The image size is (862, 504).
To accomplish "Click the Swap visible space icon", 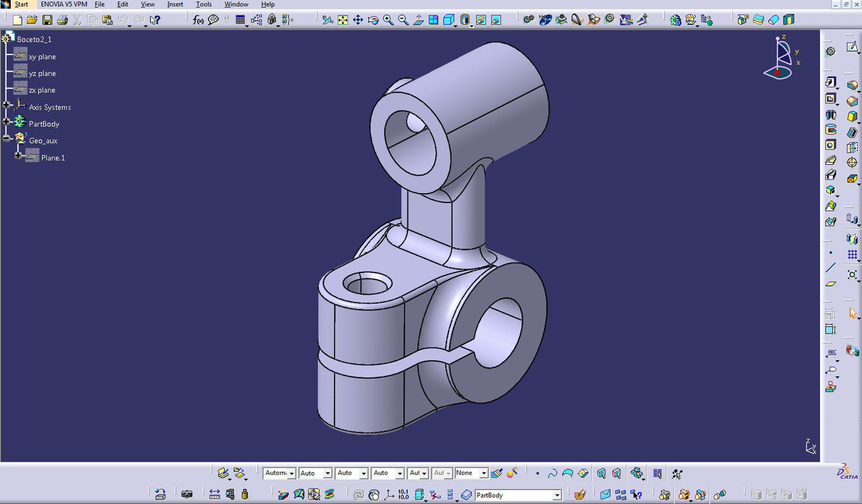I will click(x=496, y=20).
